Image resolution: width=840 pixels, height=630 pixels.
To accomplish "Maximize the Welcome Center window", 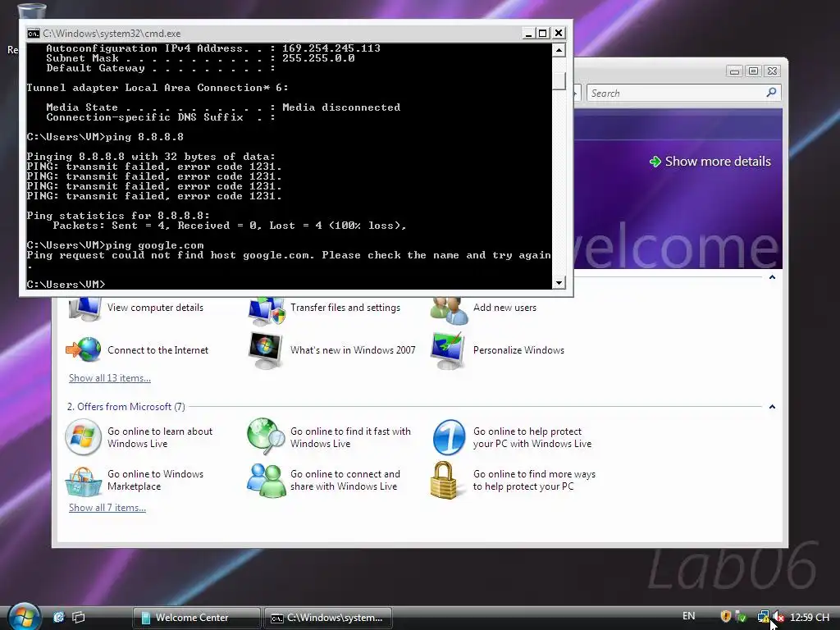I will (753, 71).
